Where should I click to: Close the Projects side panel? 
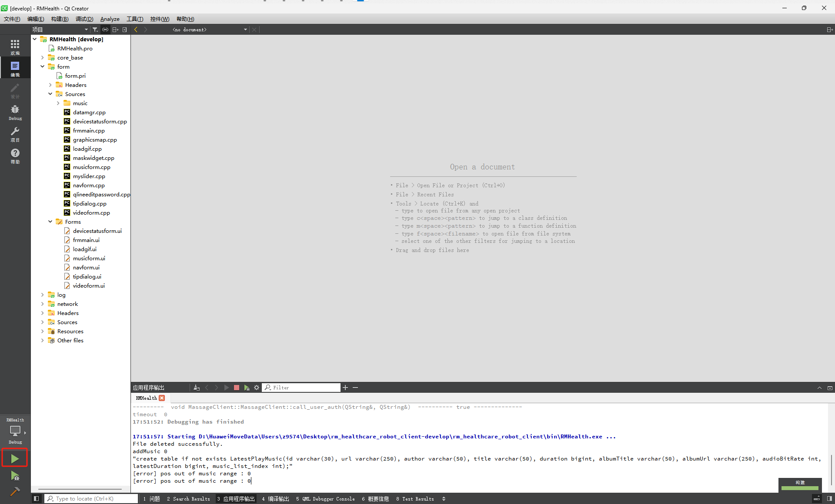click(x=125, y=30)
